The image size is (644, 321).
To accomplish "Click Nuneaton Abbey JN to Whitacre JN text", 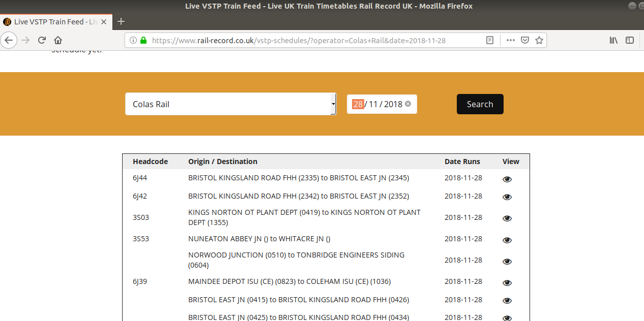I will pos(259,239).
